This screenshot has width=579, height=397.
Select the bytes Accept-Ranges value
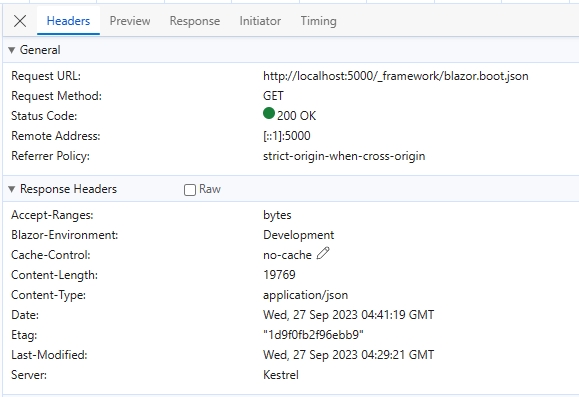coord(277,215)
